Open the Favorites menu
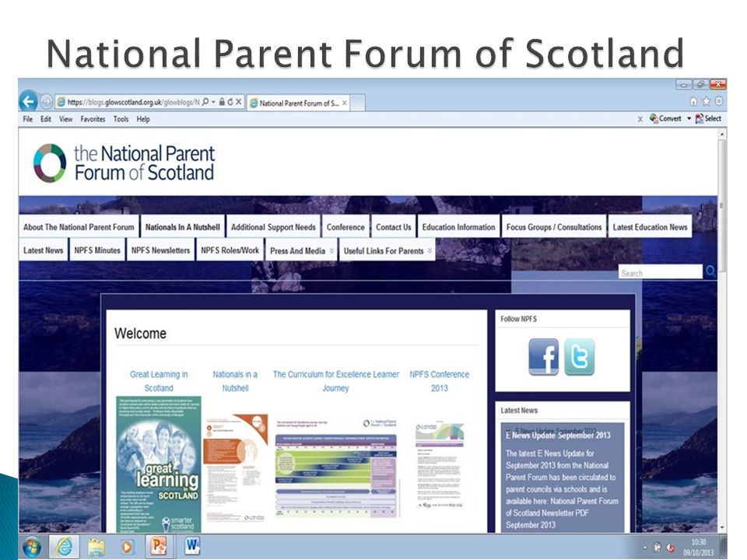747x560 pixels. [x=93, y=119]
